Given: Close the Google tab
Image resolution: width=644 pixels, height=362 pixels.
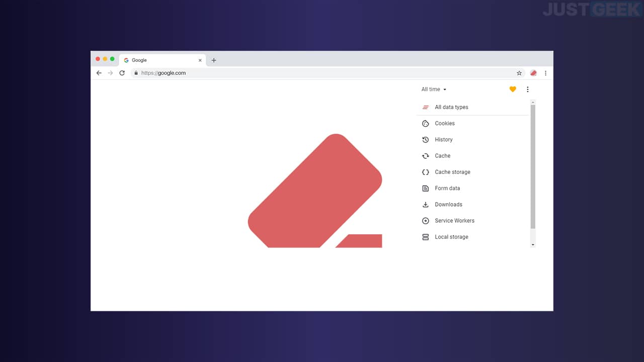Looking at the screenshot, I should (200, 60).
